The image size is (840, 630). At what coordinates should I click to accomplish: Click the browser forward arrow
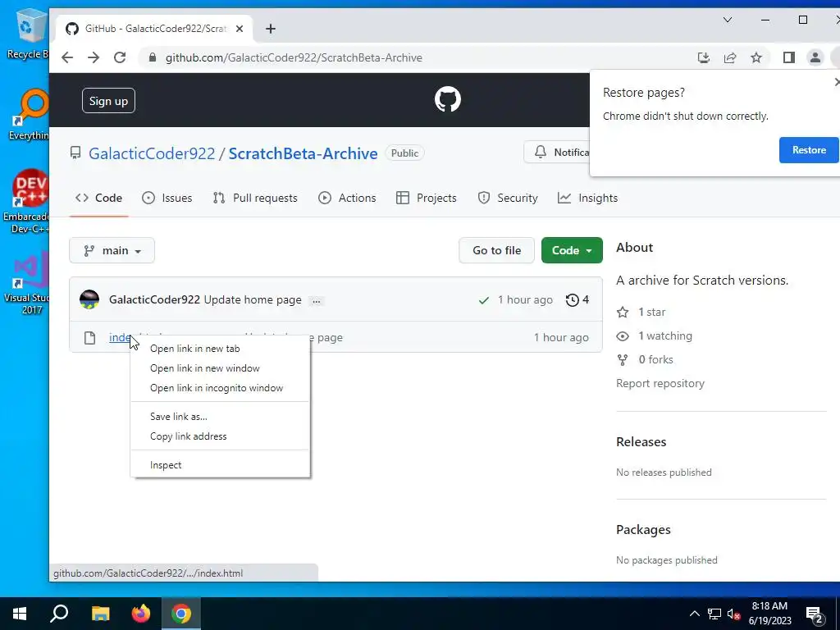click(x=94, y=58)
